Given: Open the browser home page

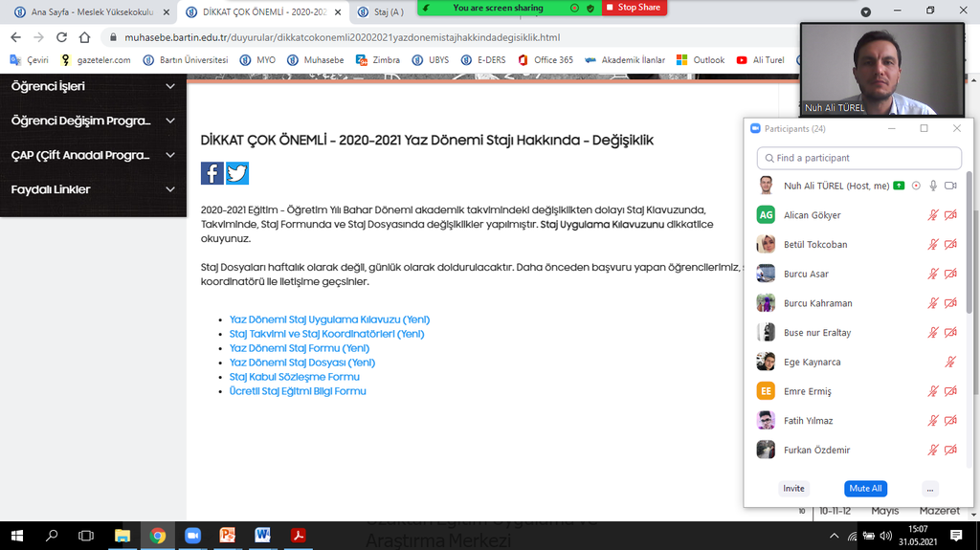Looking at the screenshot, I should point(84,37).
